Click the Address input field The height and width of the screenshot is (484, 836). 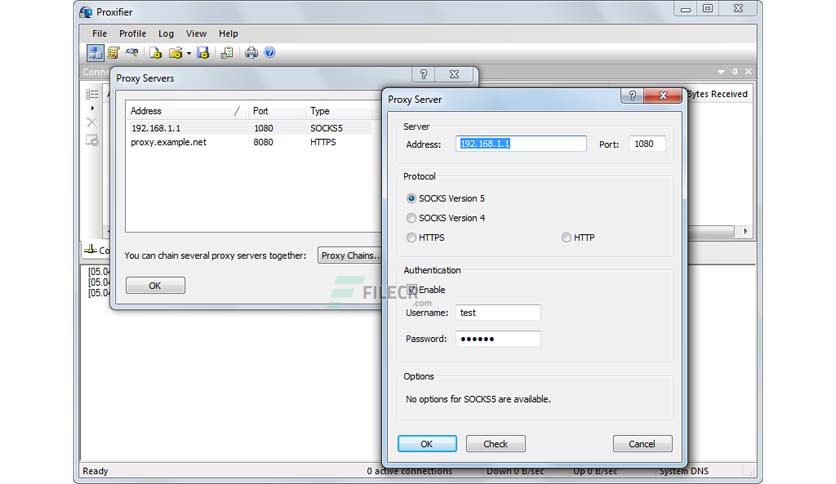[x=521, y=144]
